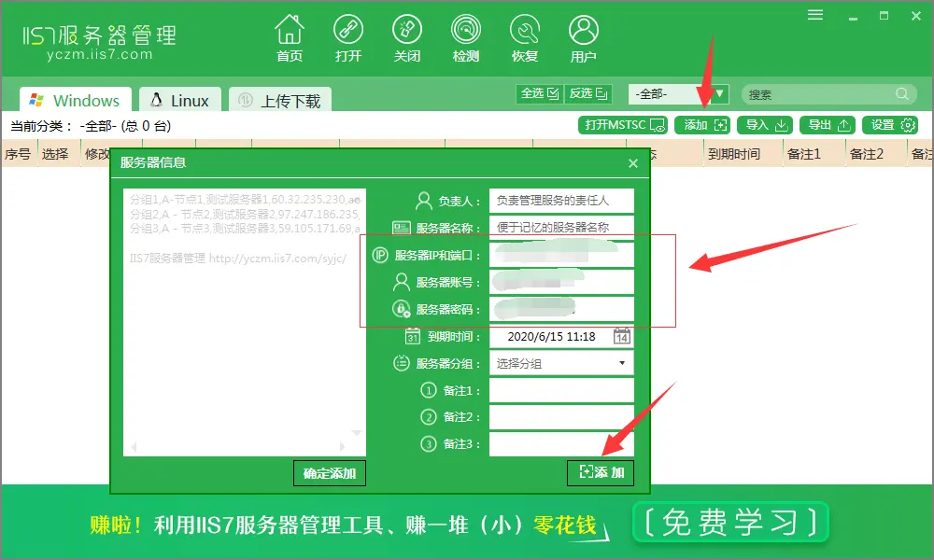Click 确定添加 button

(x=330, y=473)
